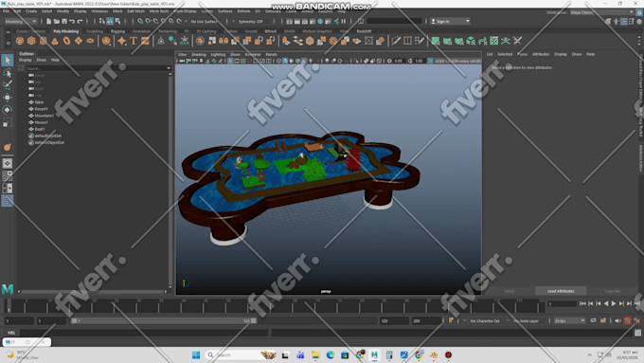Click the first green Redshift shelf icon

click(x=436, y=41)
